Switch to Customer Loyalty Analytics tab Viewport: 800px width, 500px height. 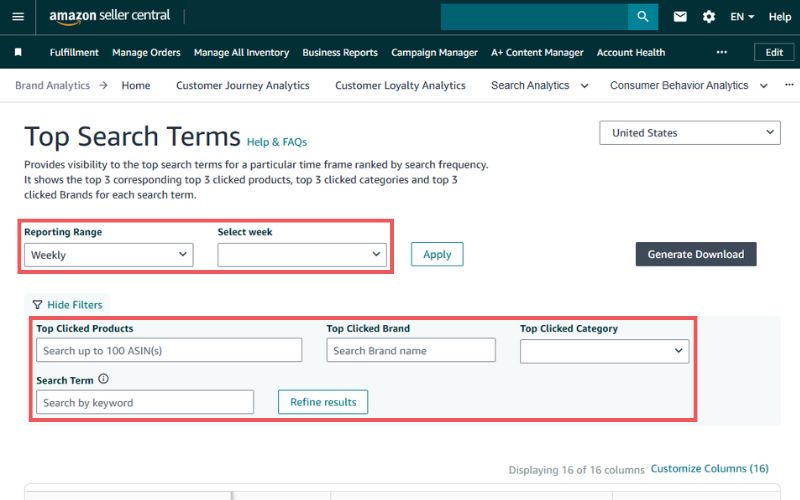point(401,85)
